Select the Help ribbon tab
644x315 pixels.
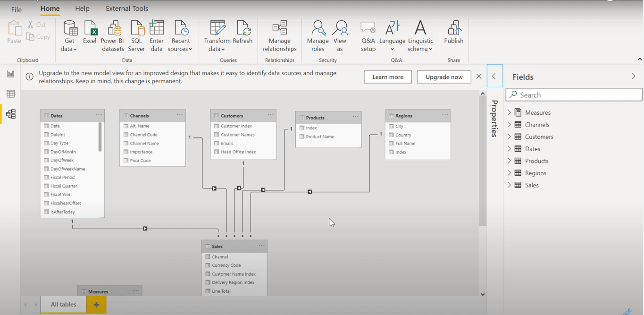(83, 9)
